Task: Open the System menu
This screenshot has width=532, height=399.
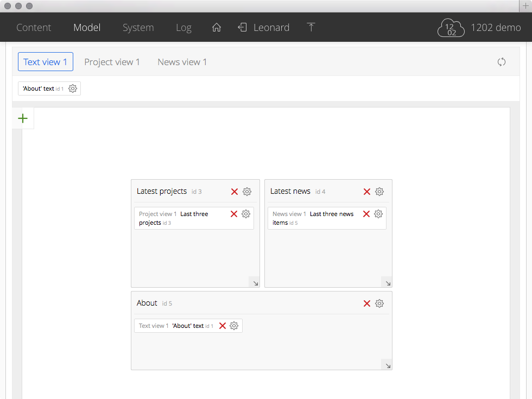Action: (138, 28)
